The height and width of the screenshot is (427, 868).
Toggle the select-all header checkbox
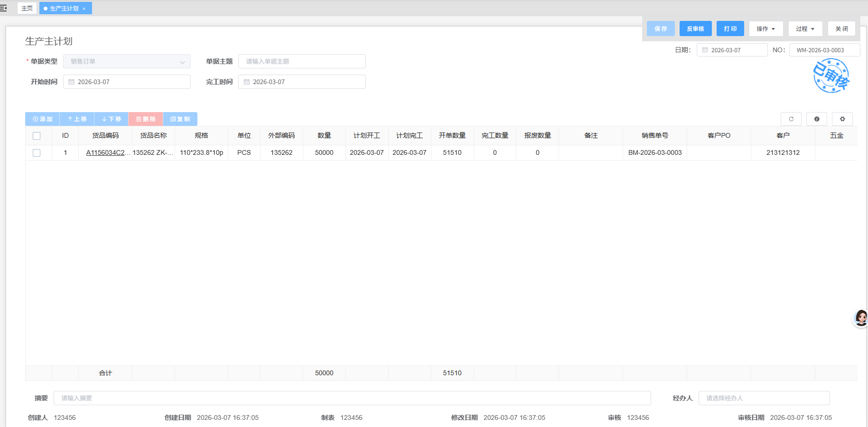click(37, 136)
